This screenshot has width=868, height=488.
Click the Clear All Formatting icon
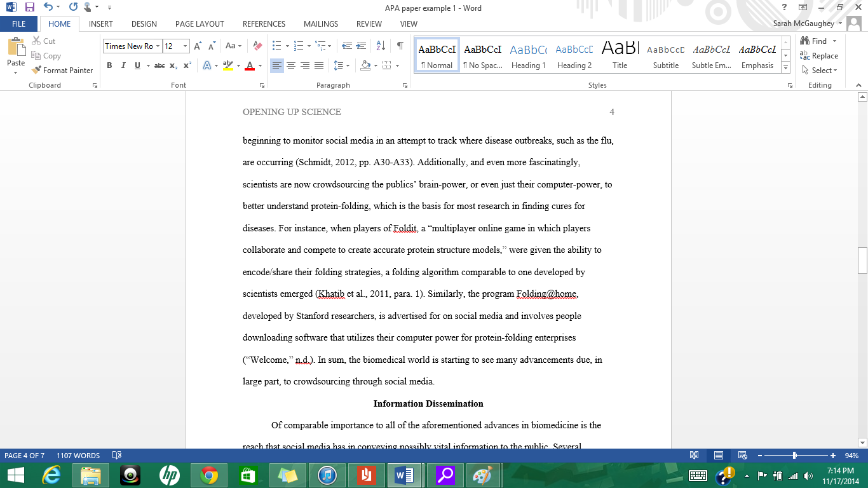coord(257,46)
